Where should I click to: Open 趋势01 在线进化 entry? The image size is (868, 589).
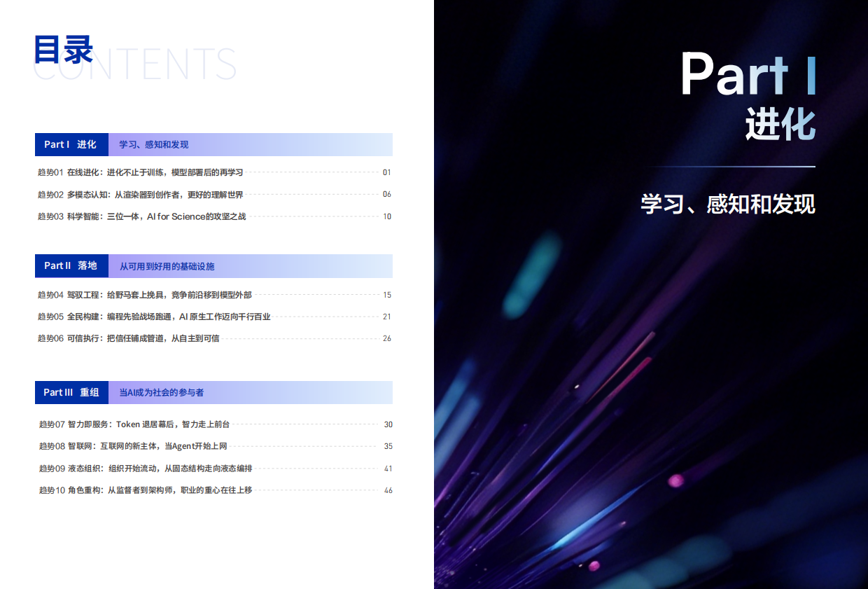point(140,172)
